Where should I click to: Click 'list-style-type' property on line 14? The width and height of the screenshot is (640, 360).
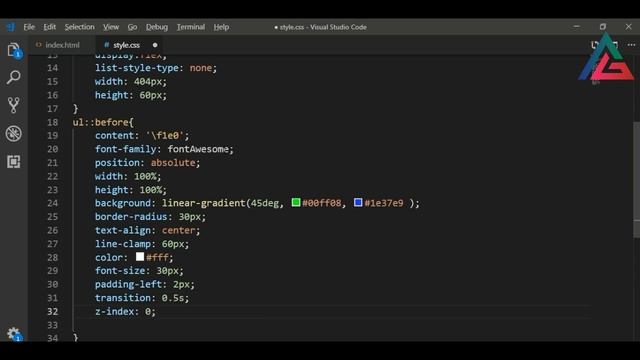137,68
